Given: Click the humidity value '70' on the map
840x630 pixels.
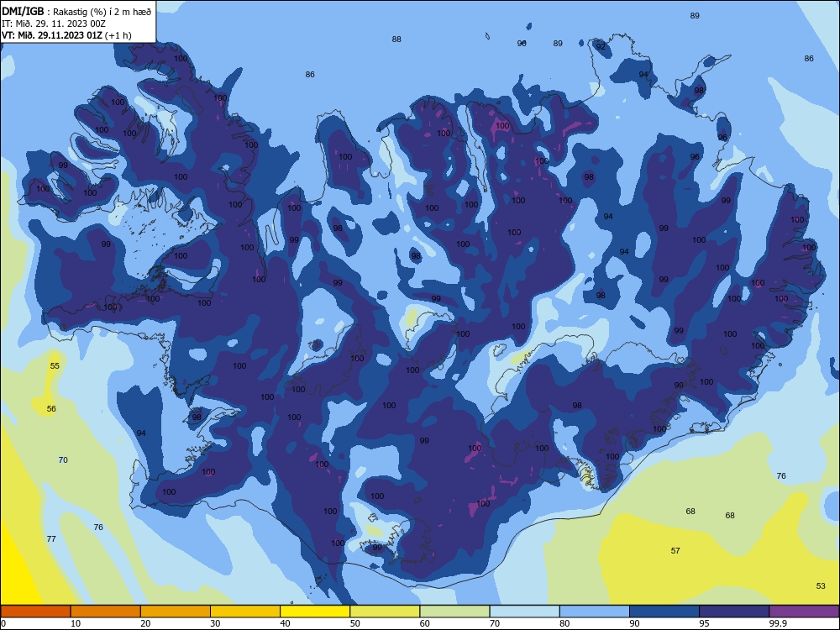Looking at the screenshot, I should pyautogui.click(x=63, y=460).
